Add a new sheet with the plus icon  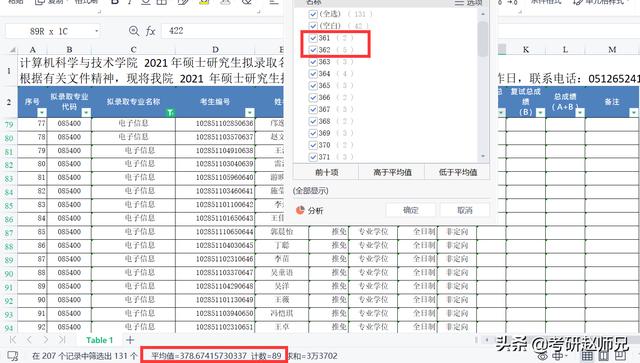coord(130,340)
